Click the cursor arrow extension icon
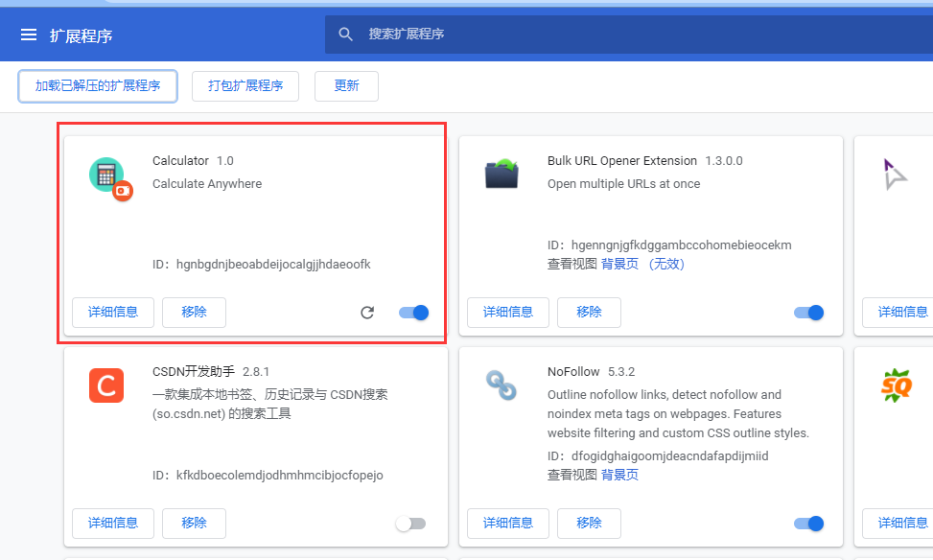Screen dimensions: 933x560 coord(895,174)
